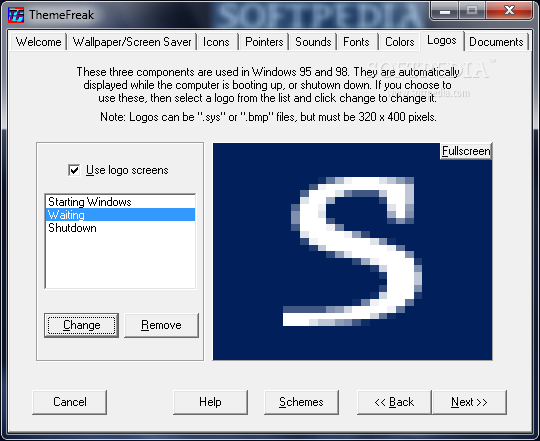Proceed with the Next >> button
The width and height of the screenshot is (540, 441).
pos(469,402)
